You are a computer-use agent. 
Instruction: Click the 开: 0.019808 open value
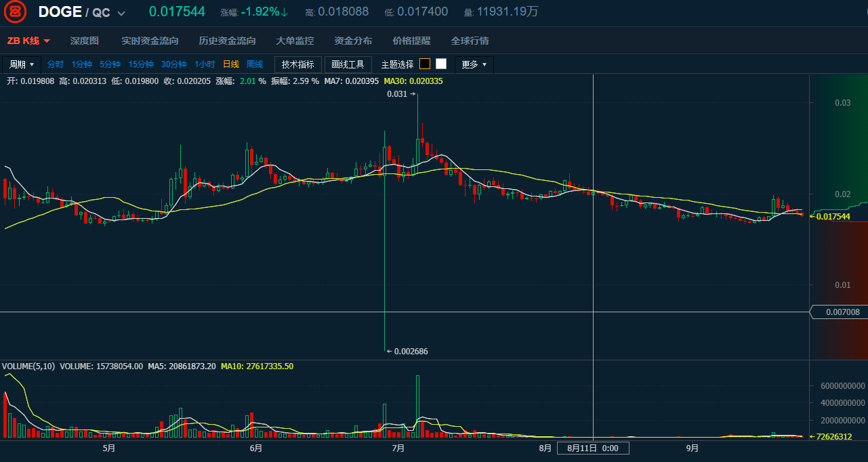[30, 81]
